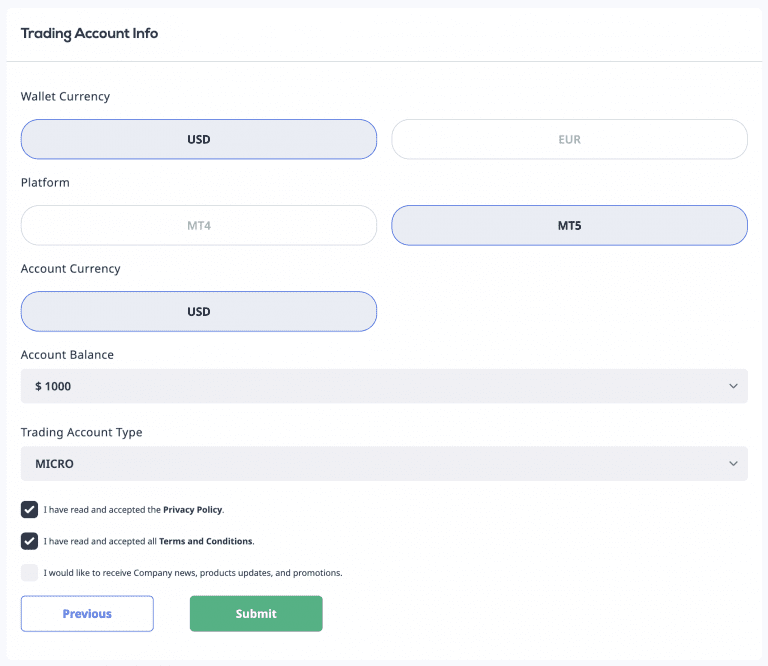Enable Company news and promotions checkbox

tap(29, 572)
